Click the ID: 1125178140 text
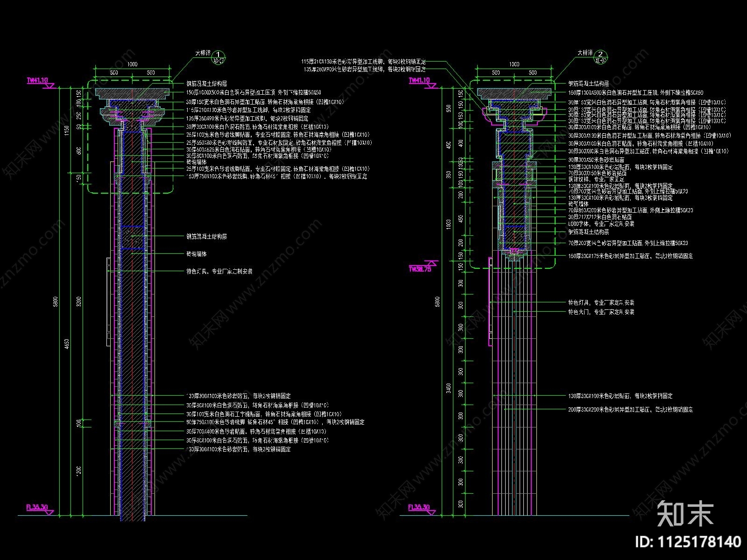Image resolution: width=747 pixels, height=560 pixels. tap(689, 541)
